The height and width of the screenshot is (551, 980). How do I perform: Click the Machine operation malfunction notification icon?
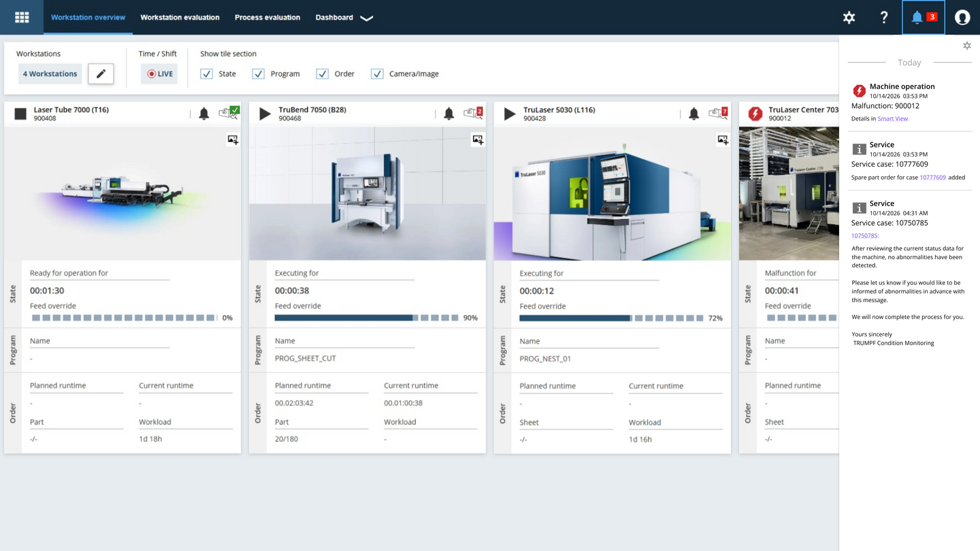point(859,90)
